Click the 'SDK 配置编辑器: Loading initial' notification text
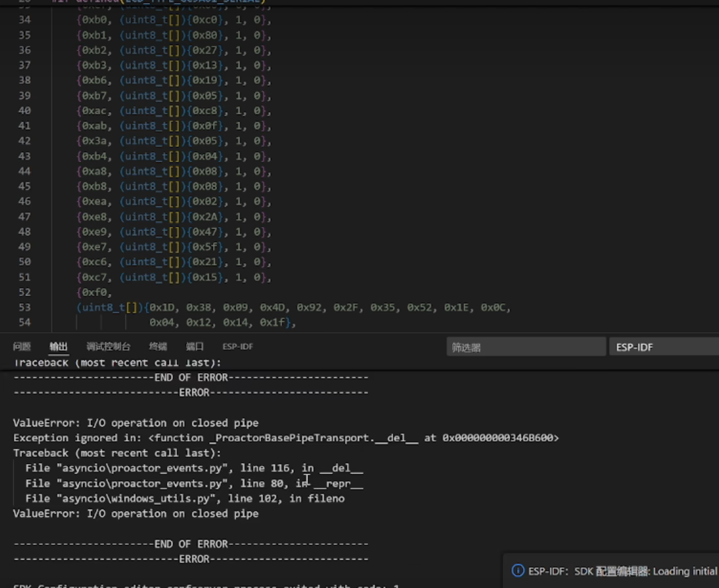 [x=646, y=571]
